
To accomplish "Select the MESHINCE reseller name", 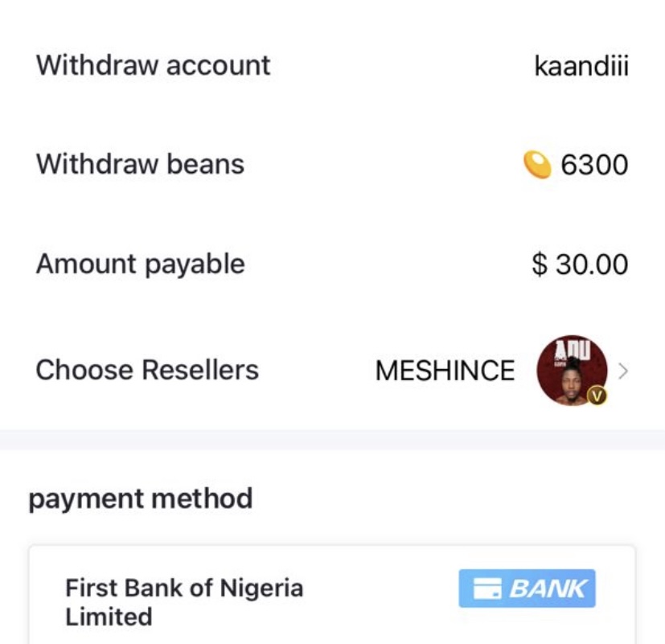I will [x=445, y=371].
